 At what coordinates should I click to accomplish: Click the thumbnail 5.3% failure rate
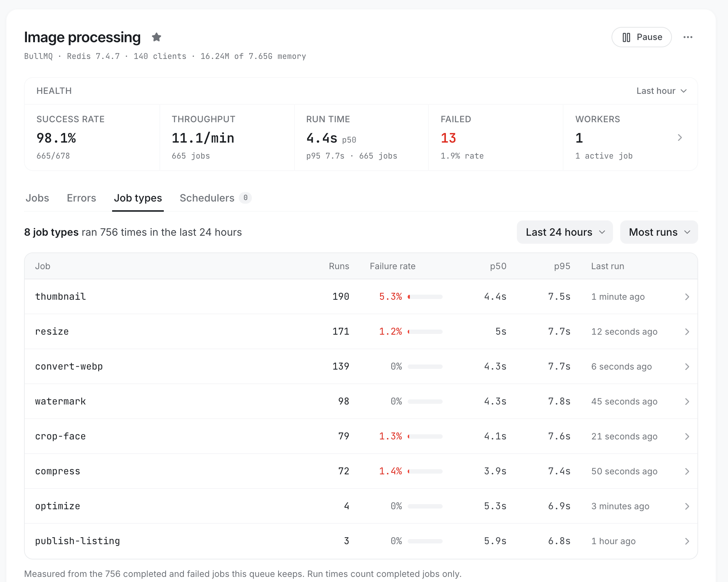pyautogui.click(x=391, y=296)
